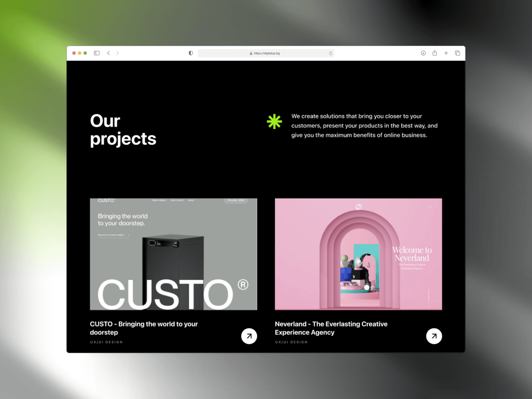Click the yellow minimize window button
The height and width of the screenshot is (399, 532).
[80, 53]
